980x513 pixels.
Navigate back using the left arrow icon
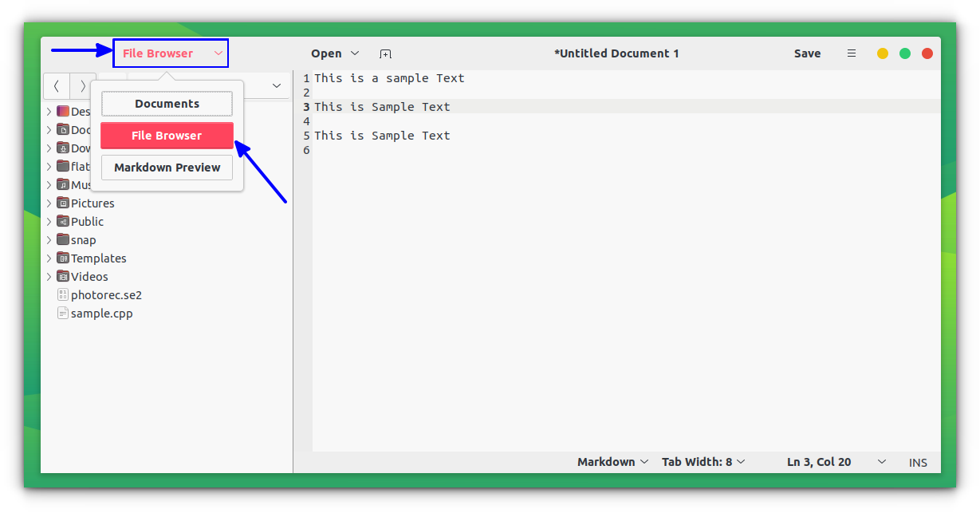click(57, 85)
